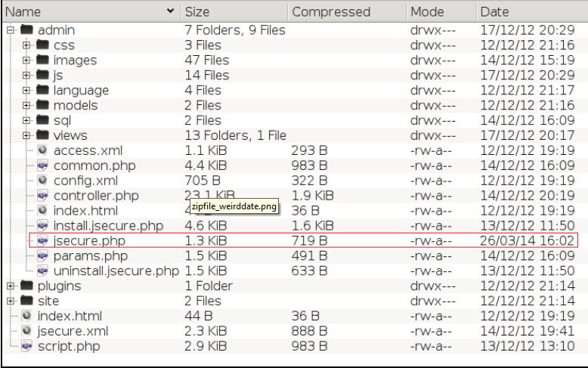Collapse the admin folder tree node
The image size is (588, 368).
(x=11, y=30)
